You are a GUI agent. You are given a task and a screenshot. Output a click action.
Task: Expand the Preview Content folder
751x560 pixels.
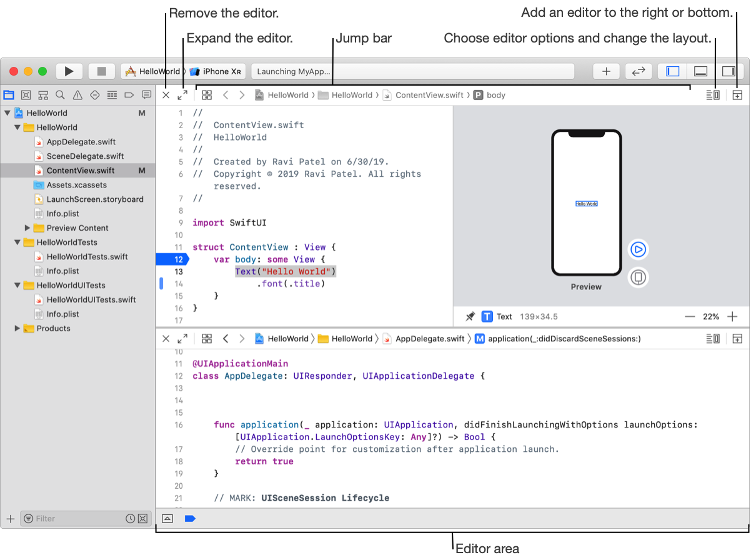pyautogui.click(x=27, y=228)
